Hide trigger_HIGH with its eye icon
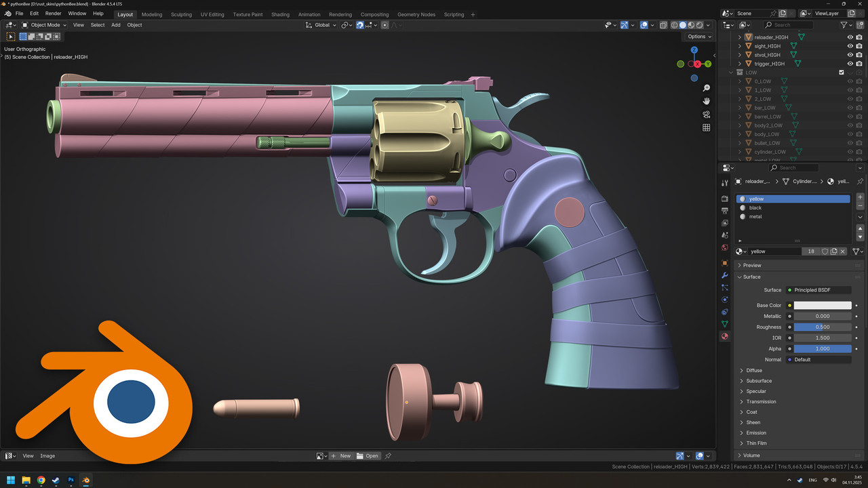The width and height of the screenshot is (868, 488). [x=850, y=64]
